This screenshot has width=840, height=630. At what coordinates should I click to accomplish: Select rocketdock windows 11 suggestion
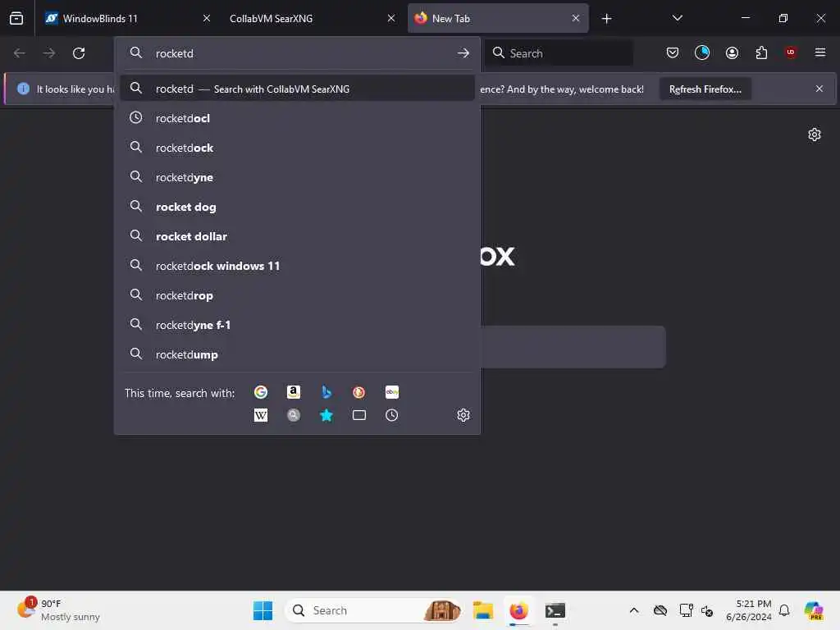click(297, 265)
